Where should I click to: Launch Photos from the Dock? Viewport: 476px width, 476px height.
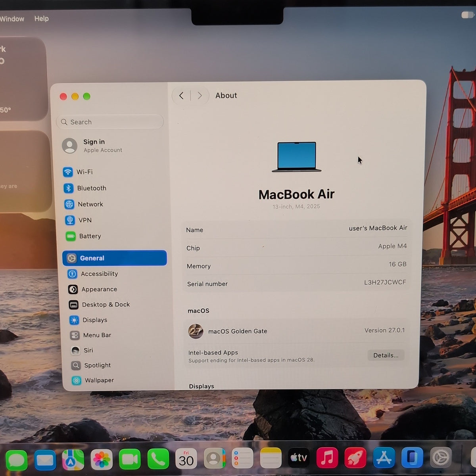point(102,460)
